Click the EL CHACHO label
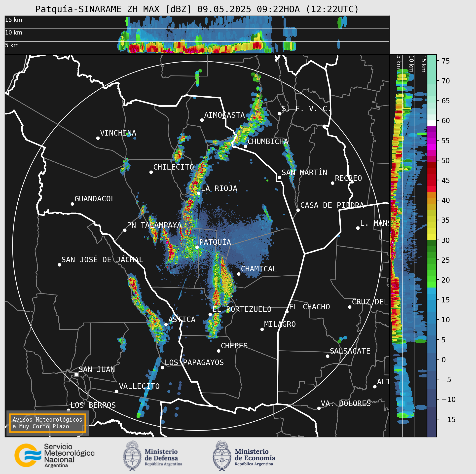The height and width of the screenshot is (474, 476). pos(309,307)
